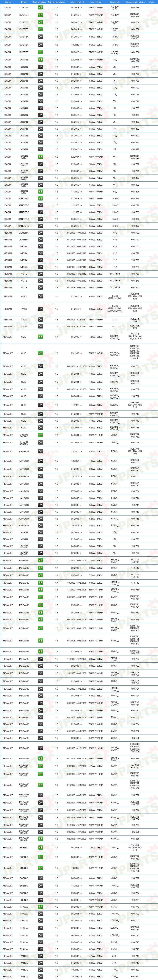The image size is (158, 980).
Task: Click petrol icon for Logan MCV 11.2009 row
Action: click(x=40, y=192)
